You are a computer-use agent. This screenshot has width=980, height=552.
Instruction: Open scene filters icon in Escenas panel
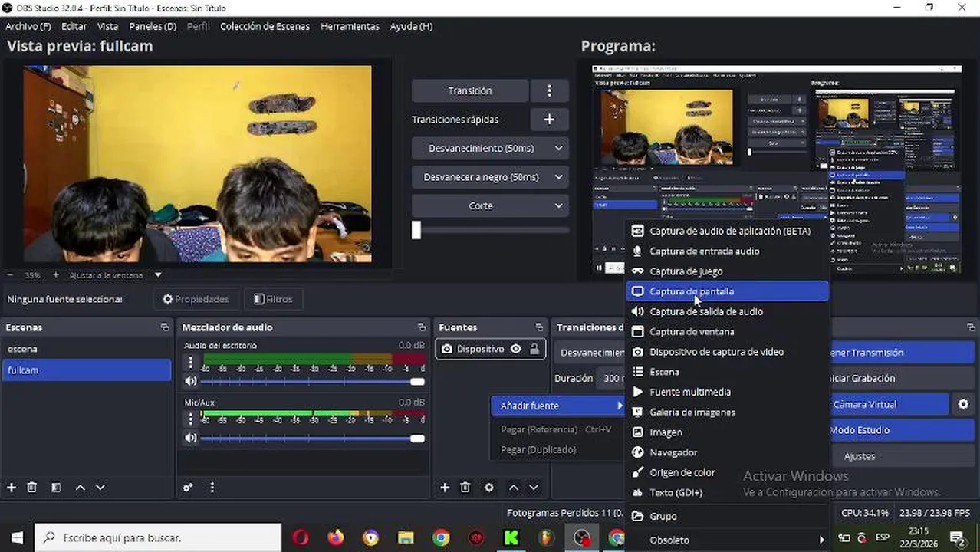(56, 488)
